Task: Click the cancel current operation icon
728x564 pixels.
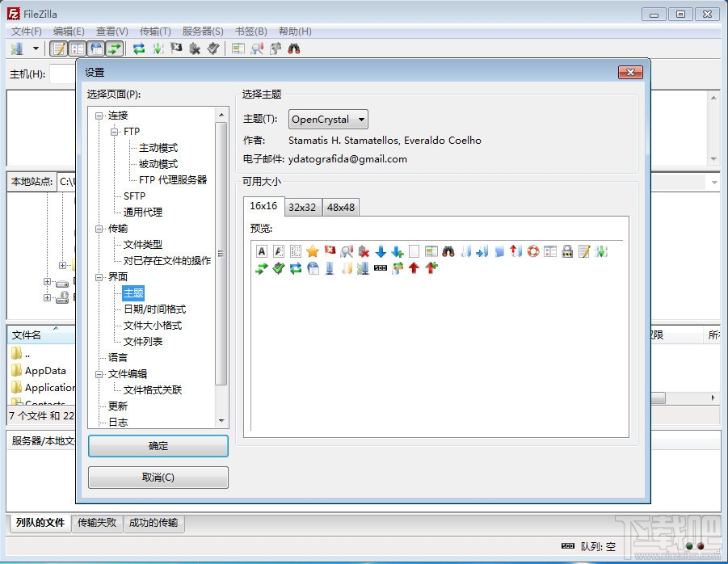Action: coord(177,48)
